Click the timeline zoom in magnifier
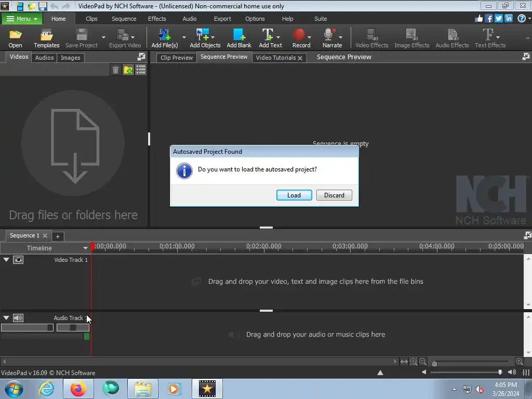The image size is (532, 399). pyautogui.click(x=519, y=362)
